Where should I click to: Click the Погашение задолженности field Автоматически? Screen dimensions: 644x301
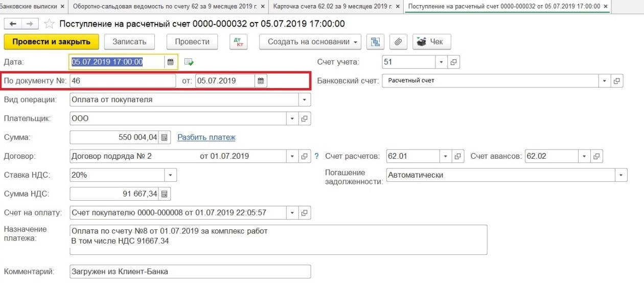coord(501,175)
